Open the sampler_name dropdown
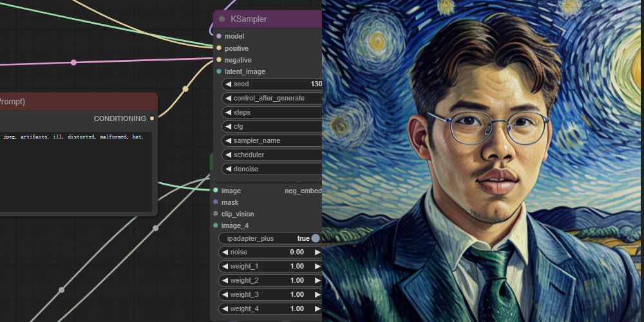 pos(272,140)
